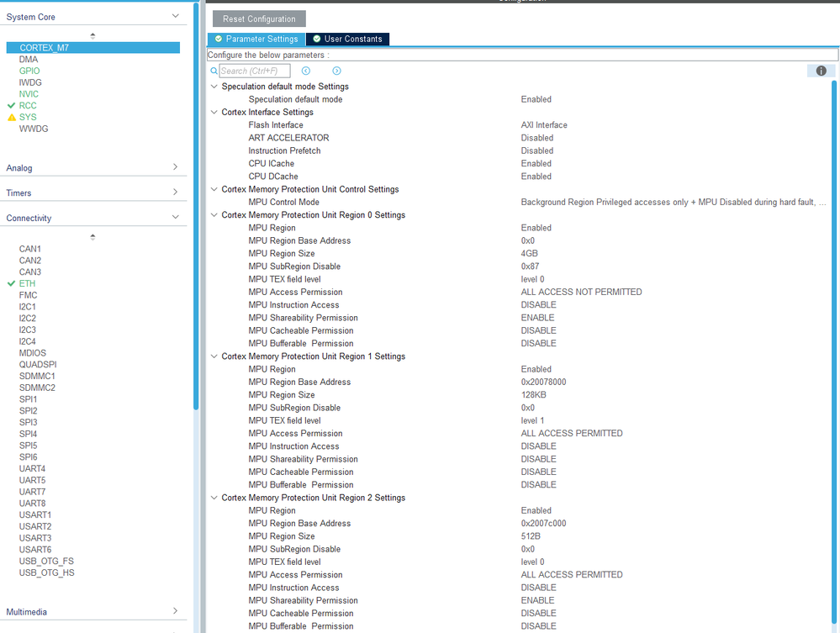840x633 pixels.
Task: Click the search magnifier icon
Action: (x=214, y=71)
